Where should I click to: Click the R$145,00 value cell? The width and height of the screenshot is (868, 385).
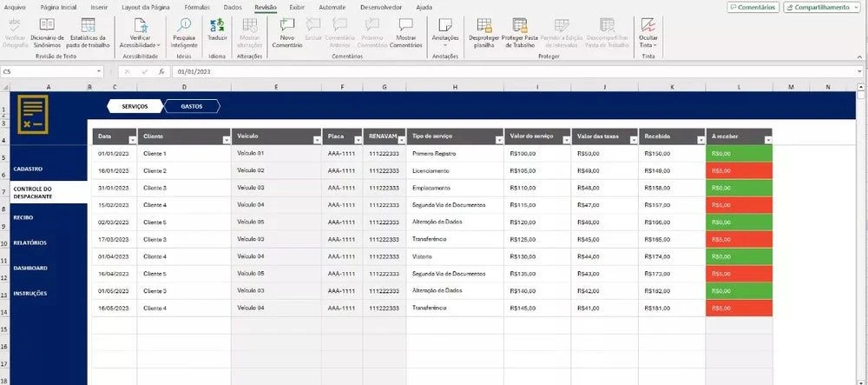point(537,308)
